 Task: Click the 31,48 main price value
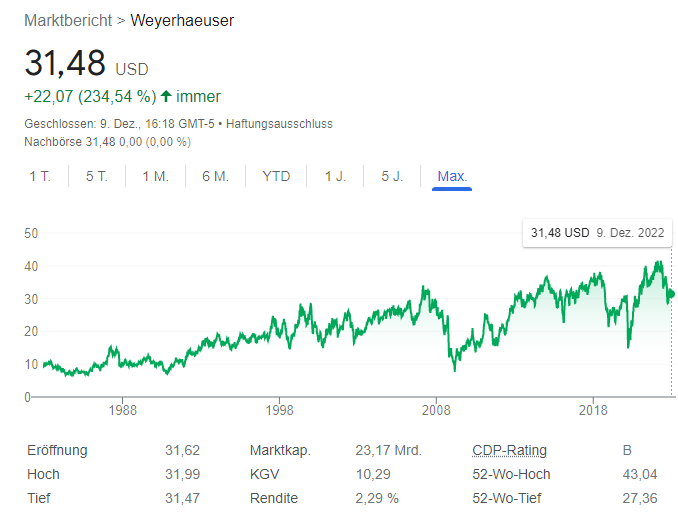coord(65,63)
